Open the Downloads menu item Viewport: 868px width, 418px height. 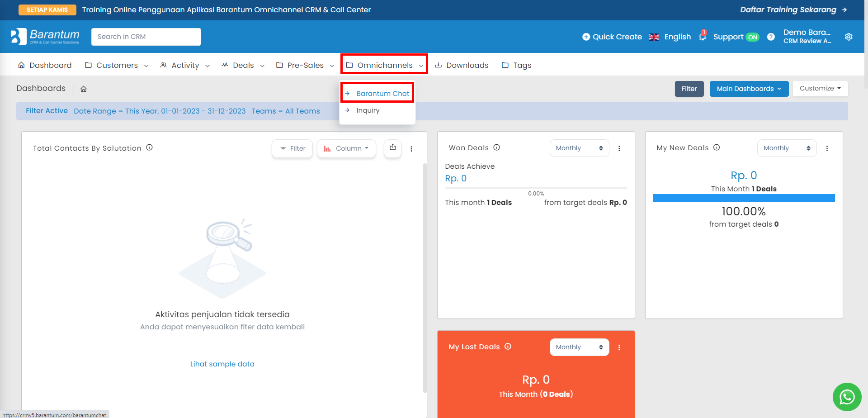462,65
